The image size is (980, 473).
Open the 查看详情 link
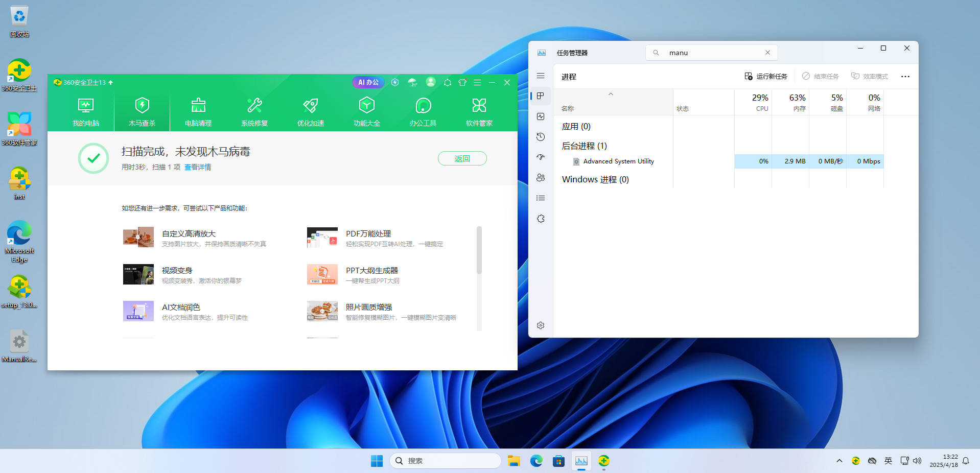click(198, 167)
